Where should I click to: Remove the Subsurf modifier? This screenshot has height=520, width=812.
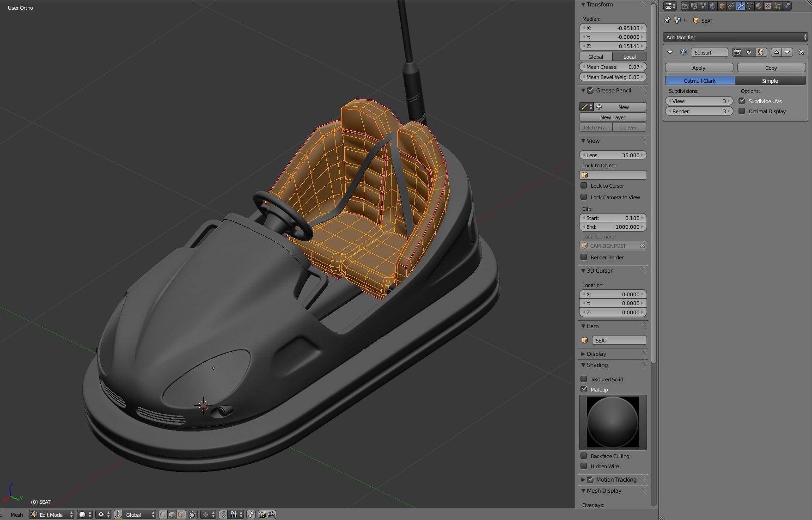[801, 52]
